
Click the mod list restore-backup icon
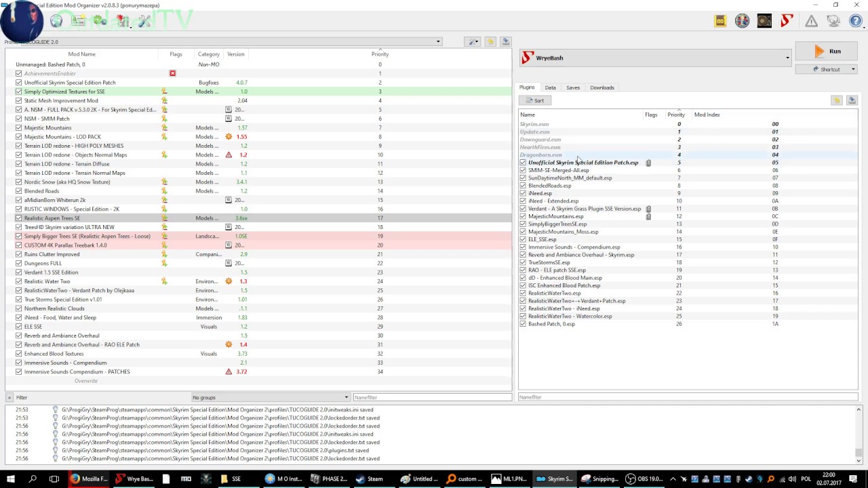tap(490, 41)
